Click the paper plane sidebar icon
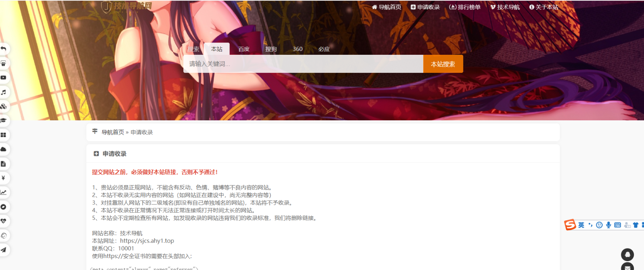The height and width of the screenshot is (270, 644). coord(3,250)
